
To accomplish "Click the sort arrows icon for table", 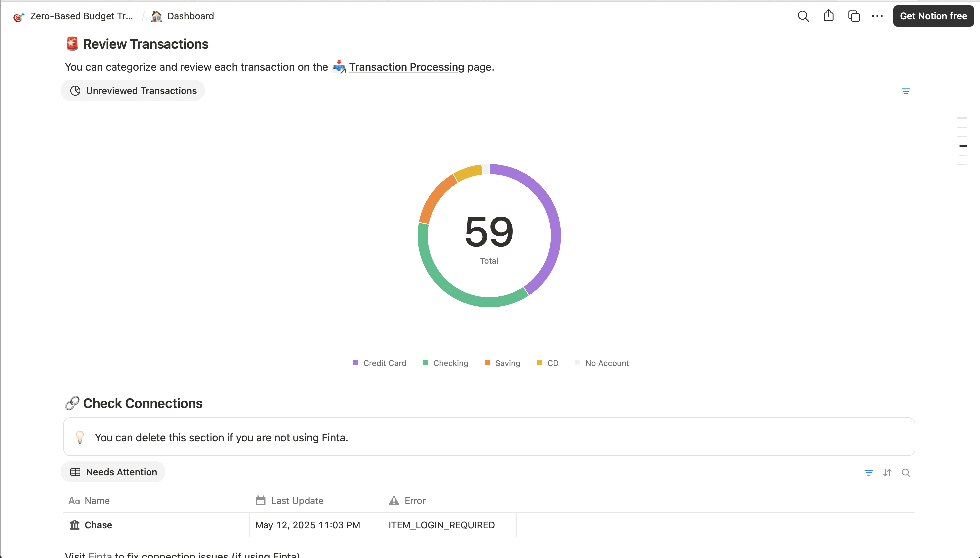I will 887,473.
